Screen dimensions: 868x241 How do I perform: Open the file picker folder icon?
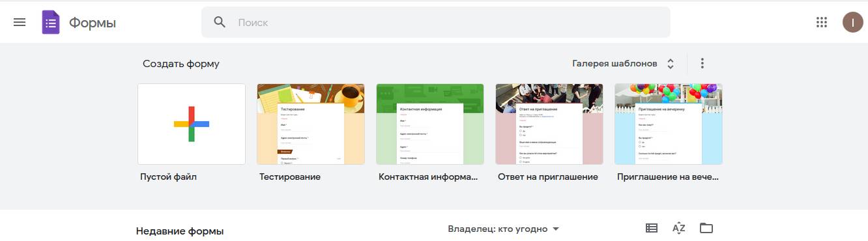click(706, 228)
